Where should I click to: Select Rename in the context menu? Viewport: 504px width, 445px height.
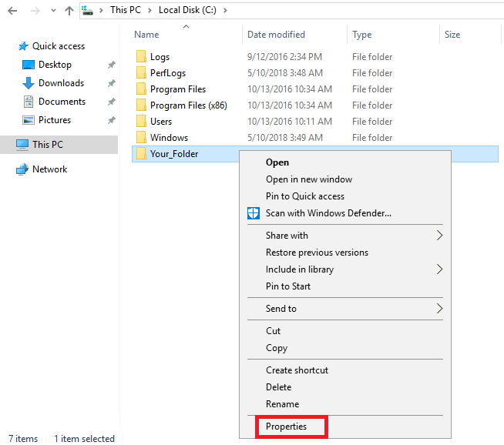click(x=282, y=404)
